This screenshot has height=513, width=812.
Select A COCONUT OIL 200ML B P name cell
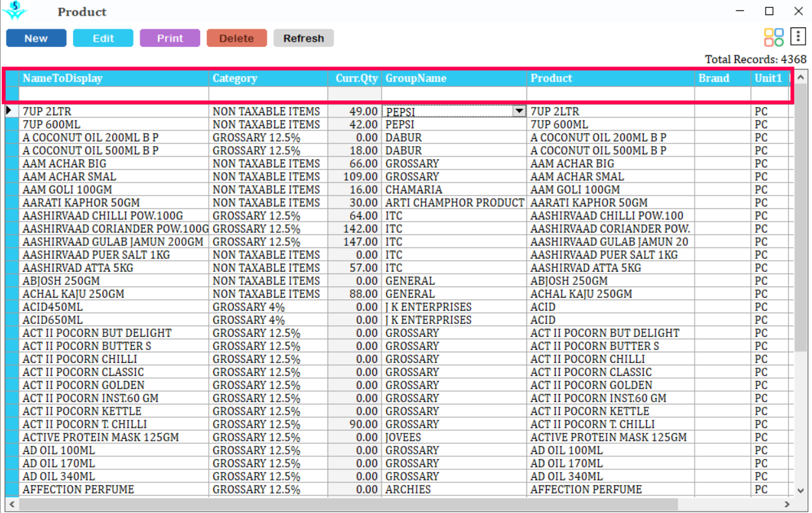113,138
